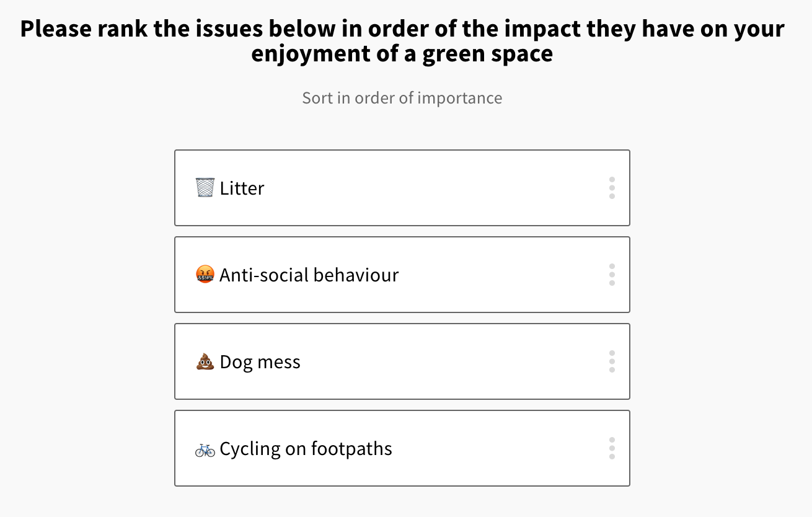Click the Dog mess three-dot handle
Viewport: 812px width, 517px height.
point(612,361)
